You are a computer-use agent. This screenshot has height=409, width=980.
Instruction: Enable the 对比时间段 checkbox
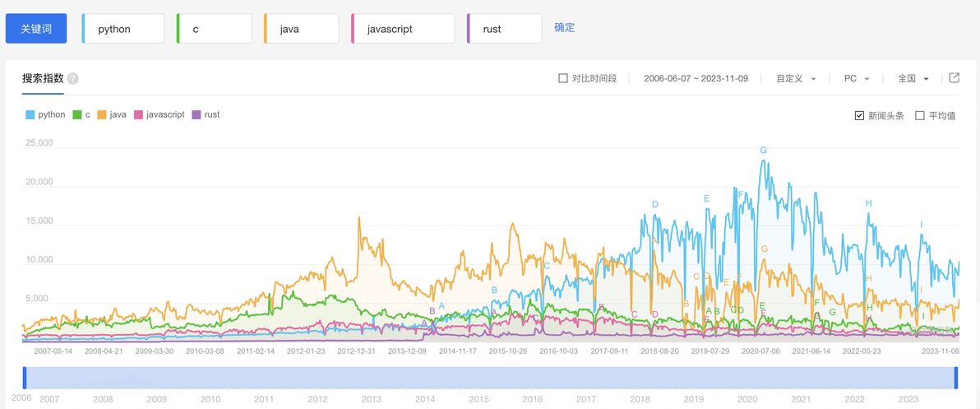pyautogui.click(x=563, y=78)
